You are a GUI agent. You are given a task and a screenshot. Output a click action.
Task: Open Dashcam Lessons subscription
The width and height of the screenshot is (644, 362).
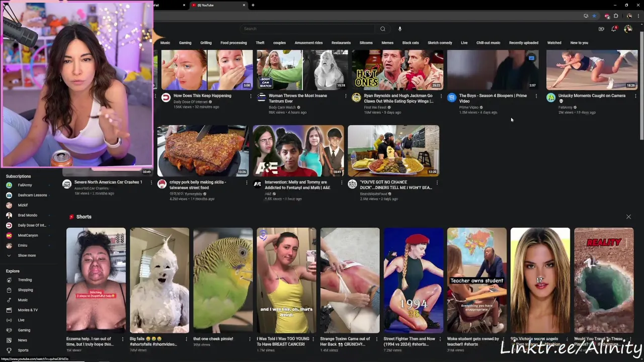tap(32, 195)
